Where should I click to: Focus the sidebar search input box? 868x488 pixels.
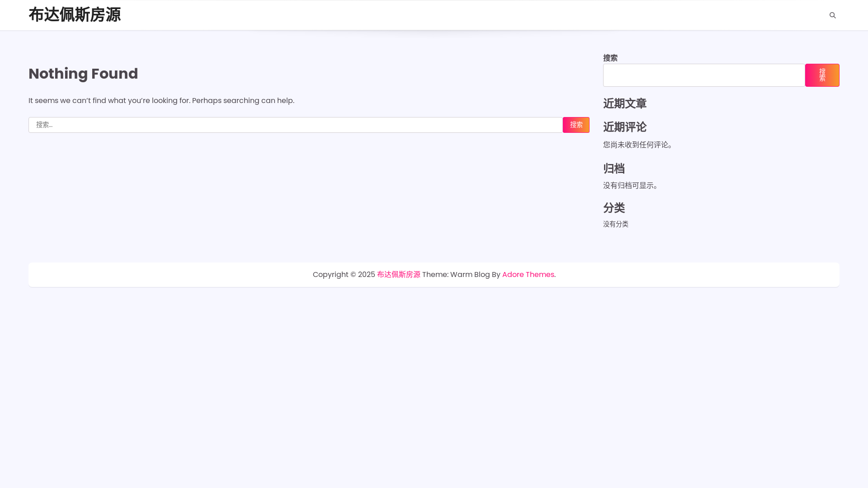pos(704,75)
